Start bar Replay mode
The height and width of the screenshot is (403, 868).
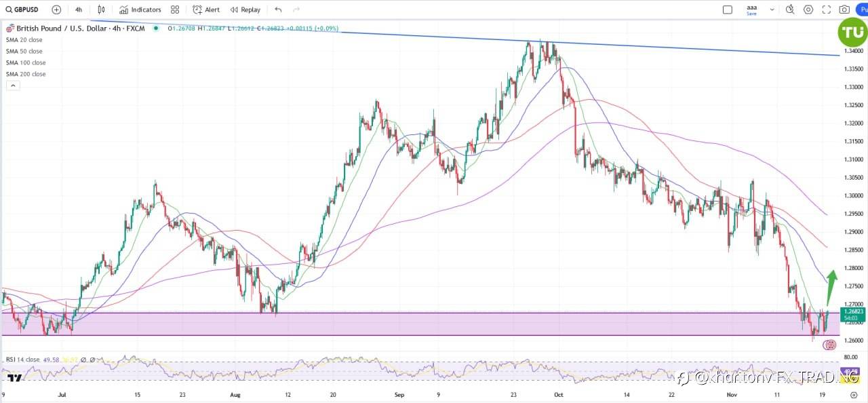[x=245, y=9]
